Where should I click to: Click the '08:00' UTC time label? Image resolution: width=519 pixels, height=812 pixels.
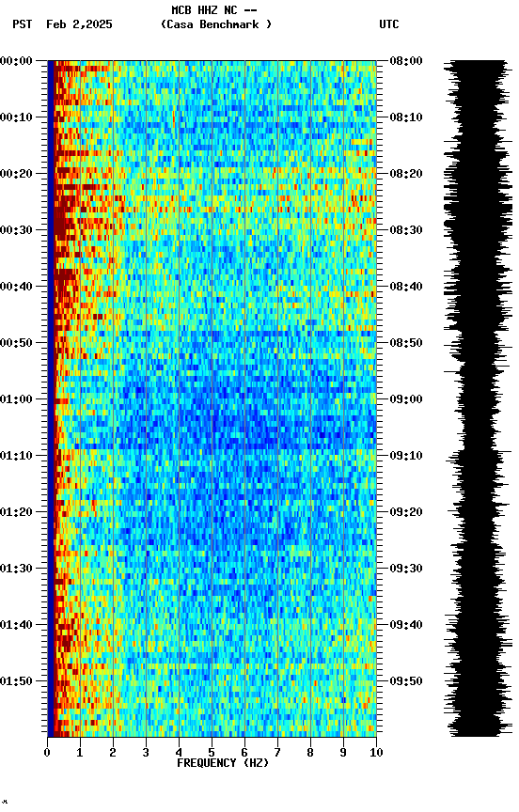pos(406,61)
